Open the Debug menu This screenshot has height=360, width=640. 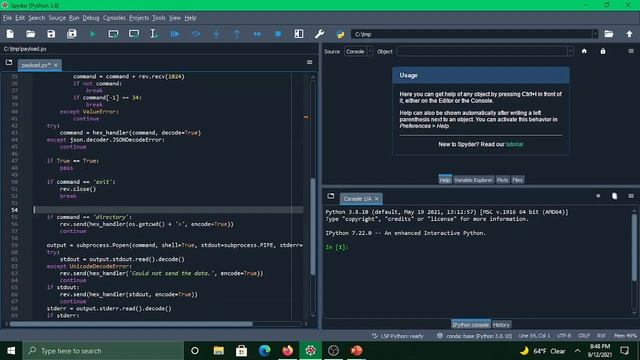[x=91, y=18]
